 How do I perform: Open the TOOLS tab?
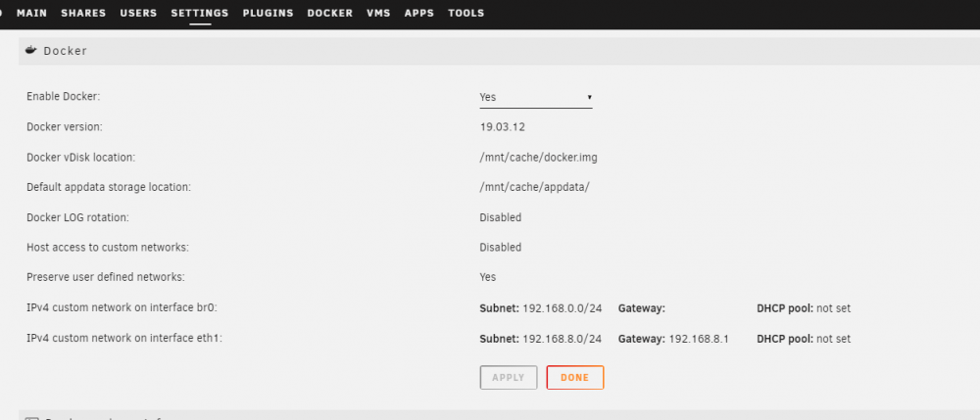466,13
